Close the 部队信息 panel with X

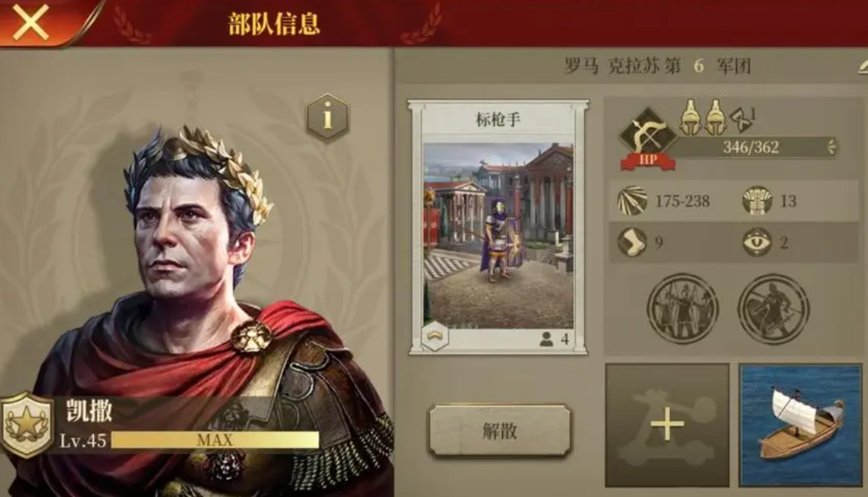tap(30, 23)
